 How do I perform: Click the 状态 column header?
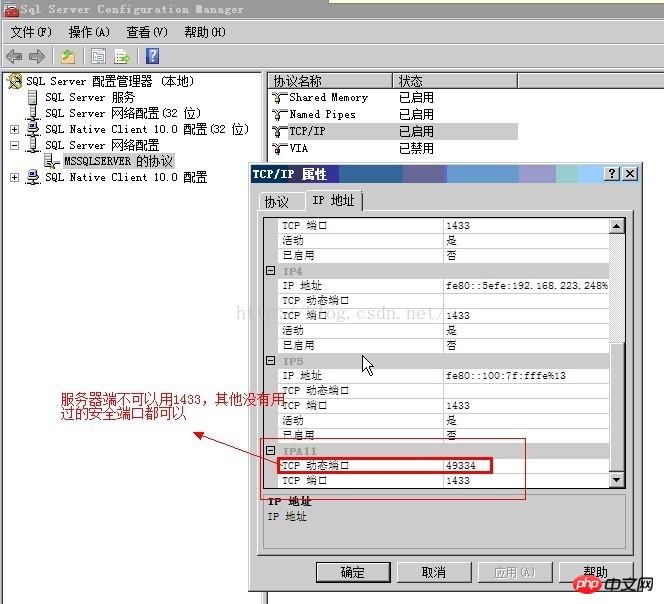coord(455,80)
